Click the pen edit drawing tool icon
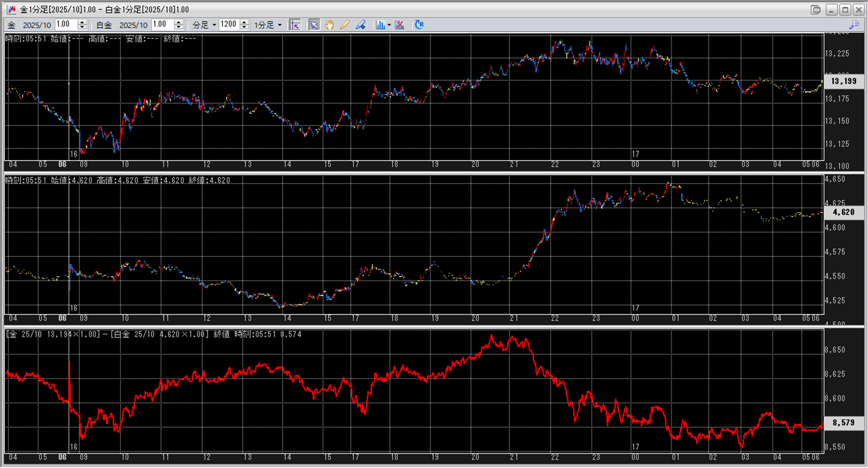 [x=361, y=25]
